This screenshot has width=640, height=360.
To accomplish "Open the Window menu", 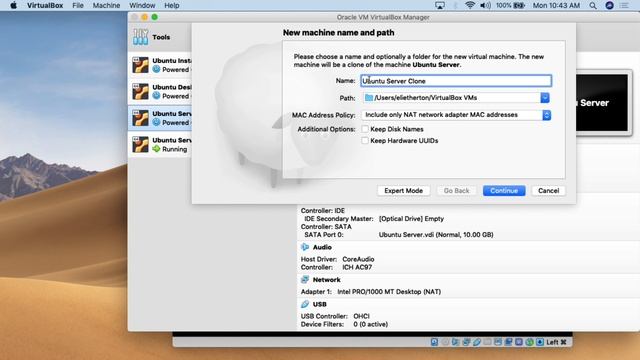I will click(142, 5).
